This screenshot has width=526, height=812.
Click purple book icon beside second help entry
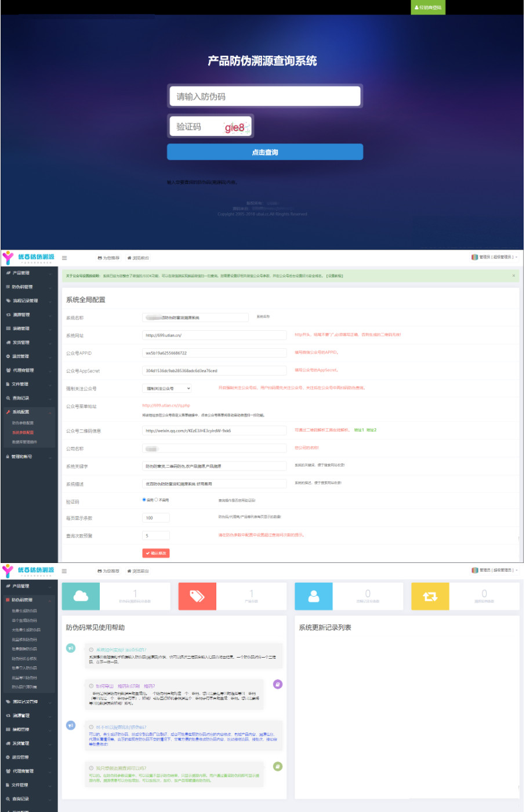pos(278,684)
